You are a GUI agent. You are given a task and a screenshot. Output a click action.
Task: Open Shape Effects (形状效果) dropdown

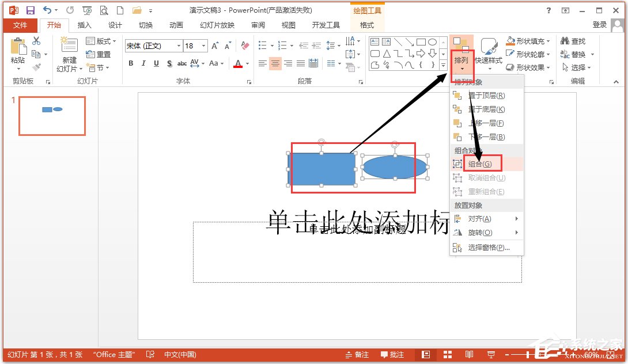click(x=528, y=67)
